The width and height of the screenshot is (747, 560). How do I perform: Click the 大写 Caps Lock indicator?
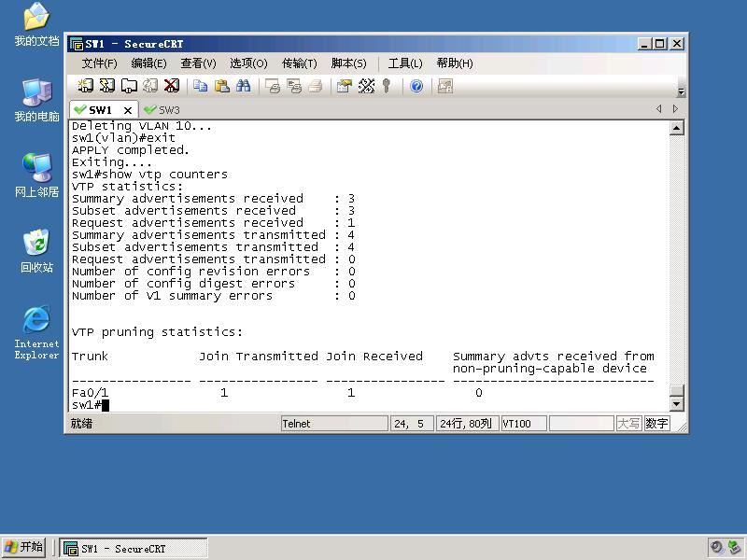(x=628, y=424)
